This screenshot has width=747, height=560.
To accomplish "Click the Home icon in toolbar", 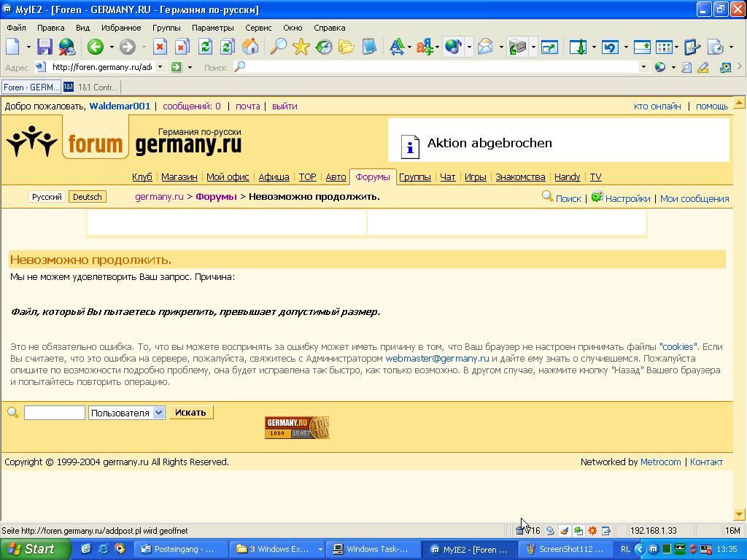I will pos(250,47).
